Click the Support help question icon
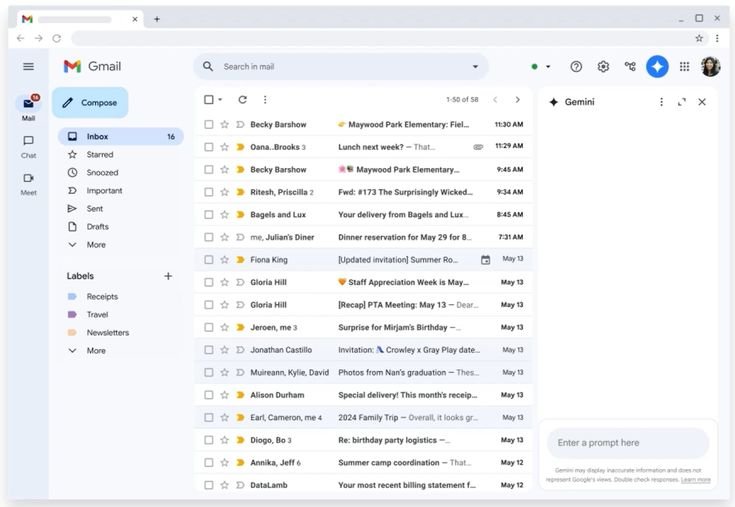735x507 pixels. click(x=576, y=66)
